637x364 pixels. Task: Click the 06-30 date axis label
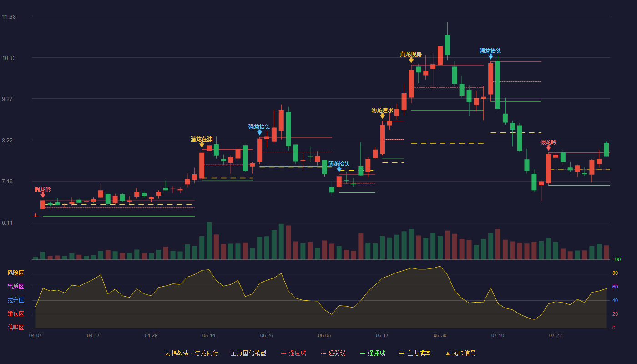(x=440, y=335)
